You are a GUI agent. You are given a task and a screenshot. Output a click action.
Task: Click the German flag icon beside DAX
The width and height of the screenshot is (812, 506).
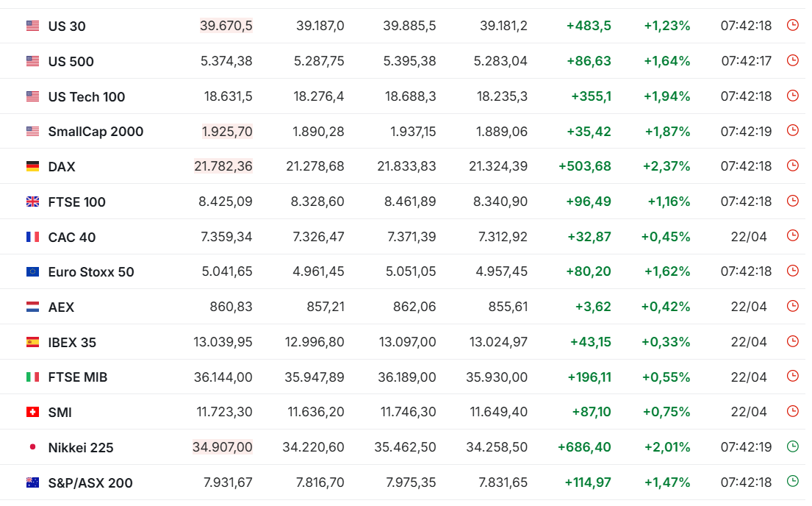32,166
